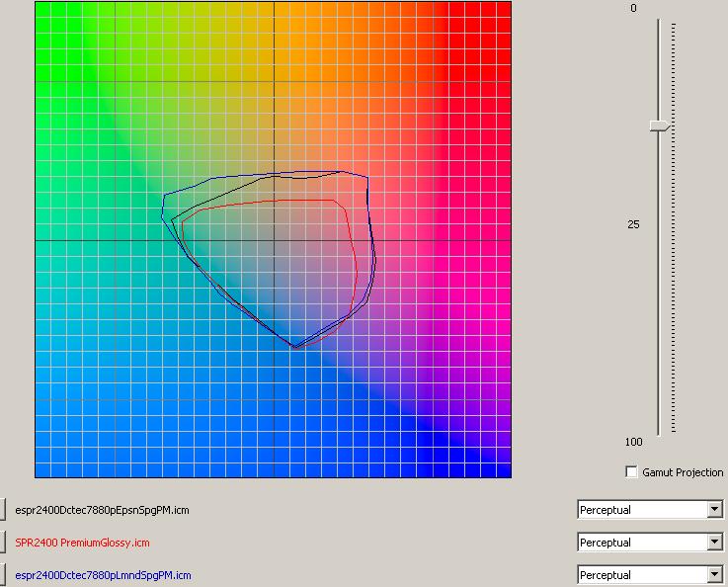Viewport: 728px width, 587px height.
Task: Select profile espr2400Dctec7880pEpsnSpgPM.icm label
Action: pyautogui.click(x=102, y=510)
